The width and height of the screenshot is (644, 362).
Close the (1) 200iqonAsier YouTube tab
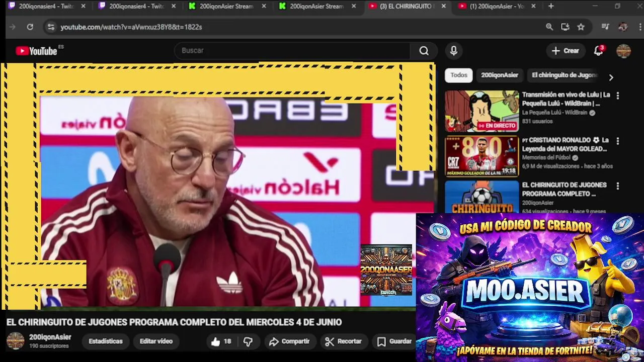(533, 6)
